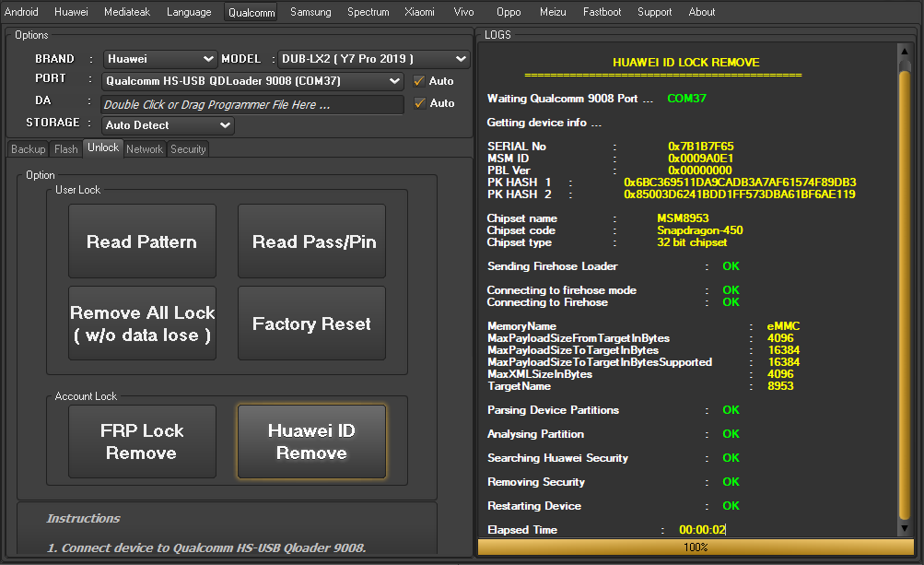Switch to the Backup tab
Screen dimensions: 924x565
click(x=29, y=149)
